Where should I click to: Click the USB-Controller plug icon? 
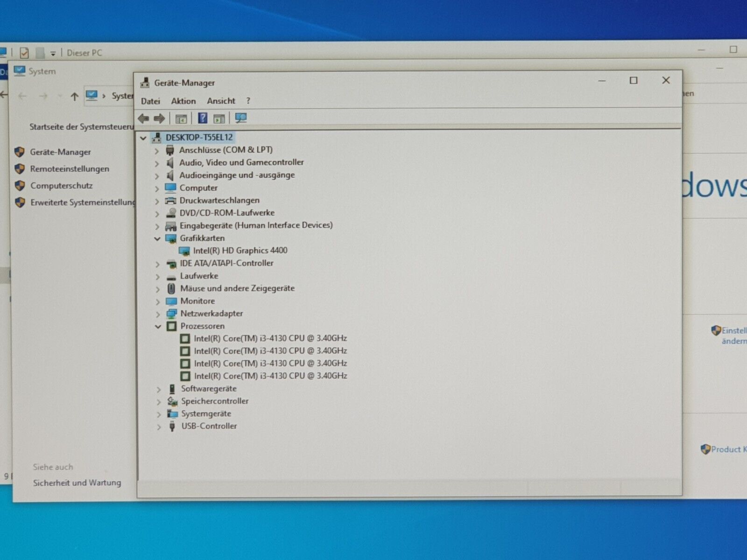pos(172,426)
